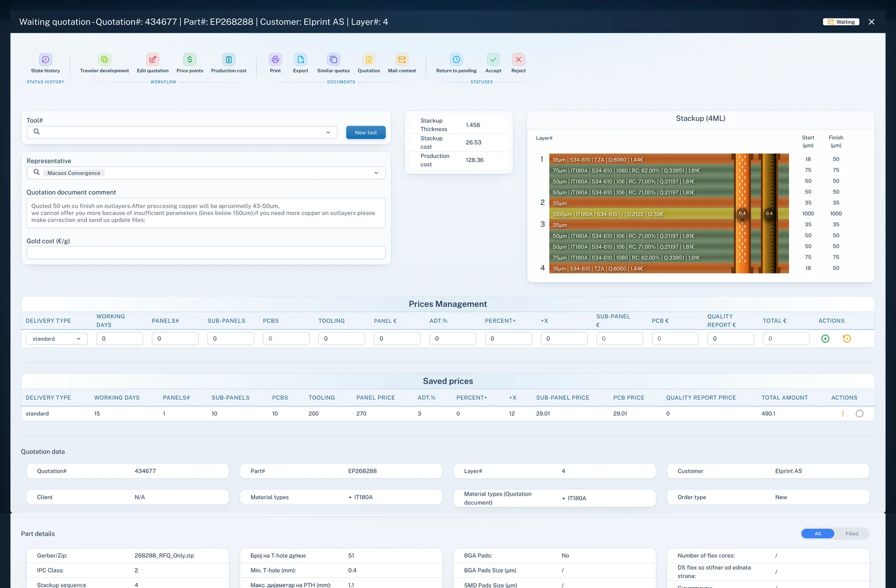Open Price points tool
The image size is (896, 588).
tap(190, 60)
